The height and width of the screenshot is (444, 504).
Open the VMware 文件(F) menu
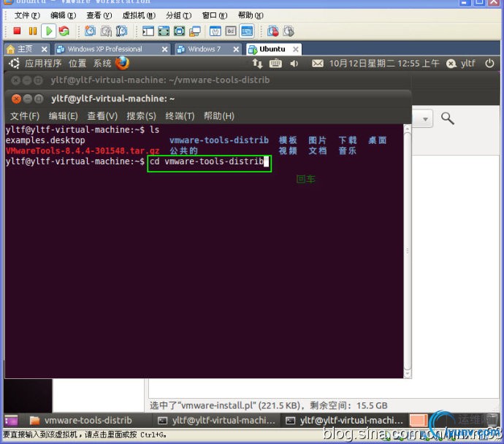(x=27, y=15)
